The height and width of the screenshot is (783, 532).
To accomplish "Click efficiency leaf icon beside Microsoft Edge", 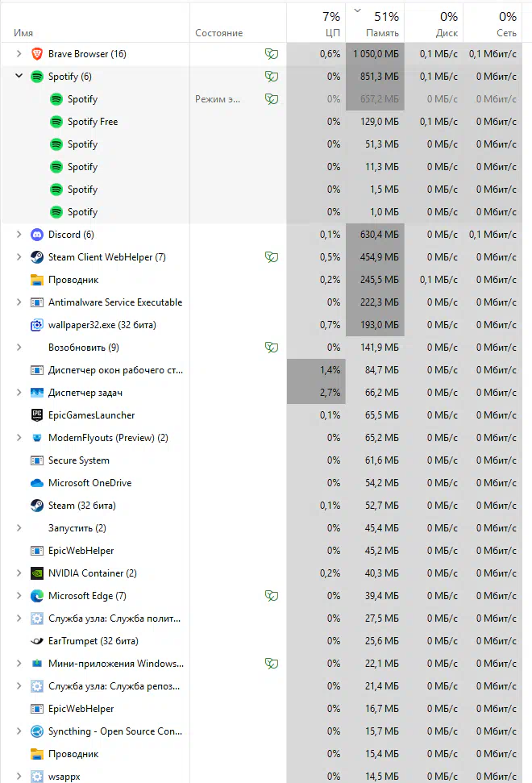I will (272, 596).
